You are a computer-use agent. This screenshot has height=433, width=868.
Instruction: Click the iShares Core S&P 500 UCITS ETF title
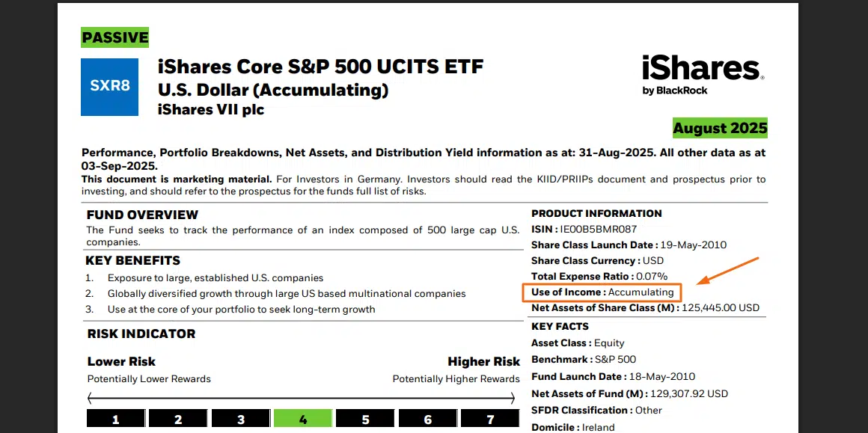(x=320, y=67)
